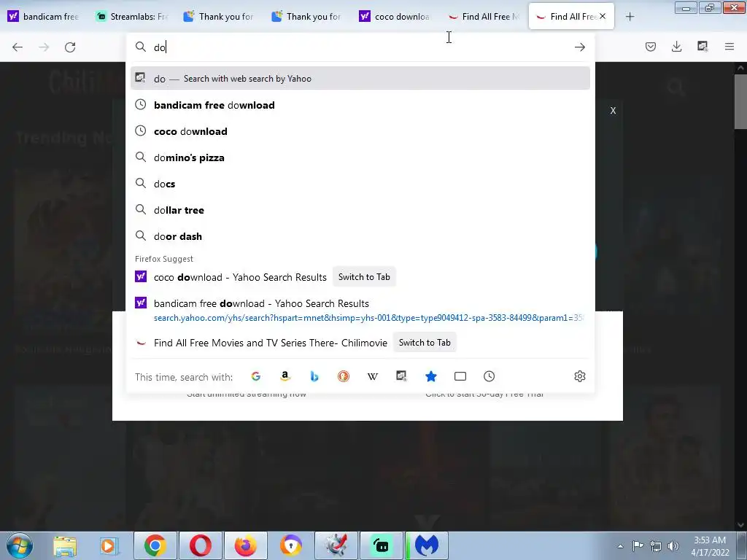This screenshot has width=747, height=560.
Task: Show hidden system tray icons
Action: tap(620, 546)
